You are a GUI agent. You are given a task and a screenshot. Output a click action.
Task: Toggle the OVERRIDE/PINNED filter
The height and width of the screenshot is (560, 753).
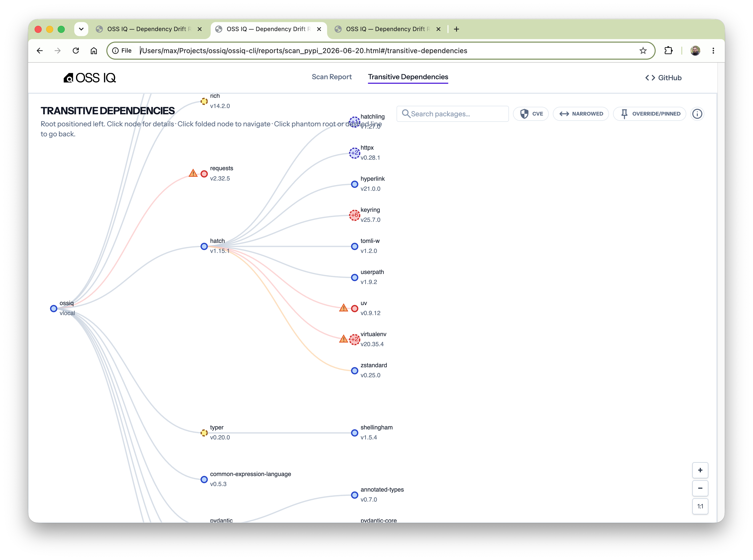click(649, 114)
